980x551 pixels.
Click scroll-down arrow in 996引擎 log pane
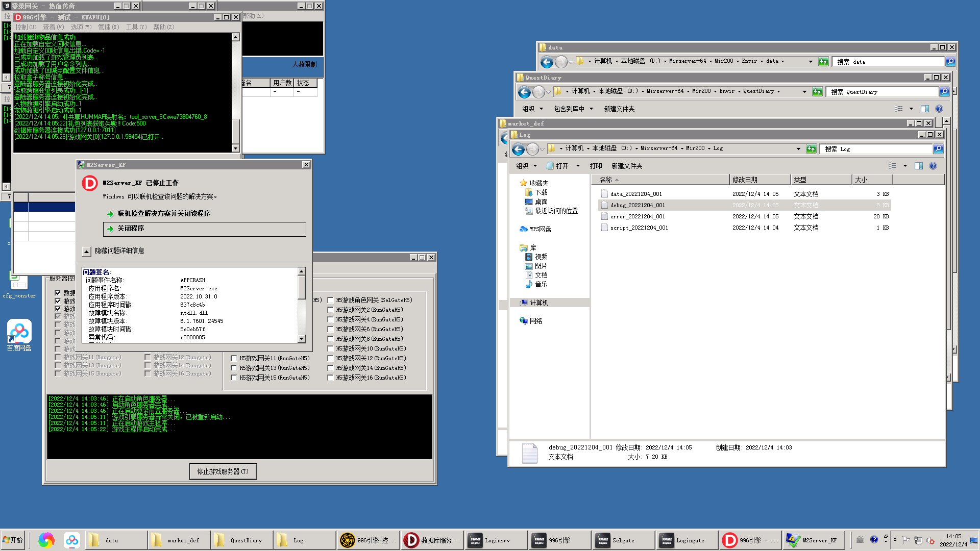tap(235, 148)
